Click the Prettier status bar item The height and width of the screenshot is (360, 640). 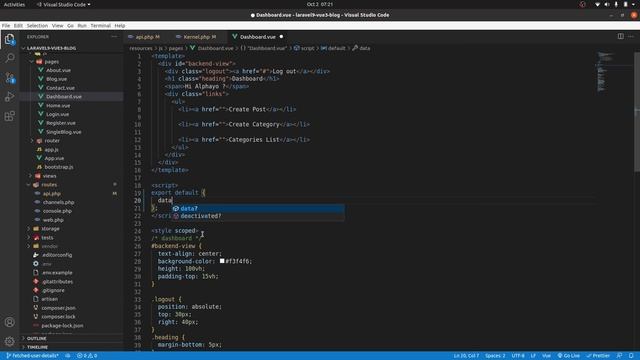click(598, 356)
